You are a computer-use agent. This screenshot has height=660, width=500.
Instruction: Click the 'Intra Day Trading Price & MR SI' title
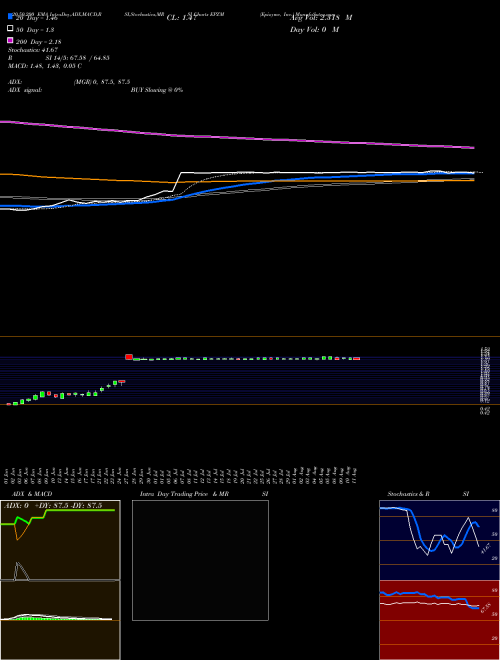204,494
